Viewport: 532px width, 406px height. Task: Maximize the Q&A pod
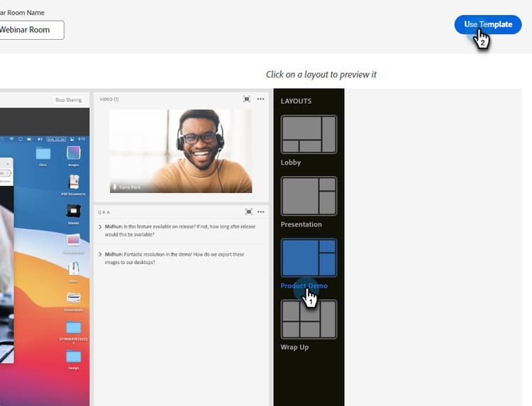click(x=249, y=212)
